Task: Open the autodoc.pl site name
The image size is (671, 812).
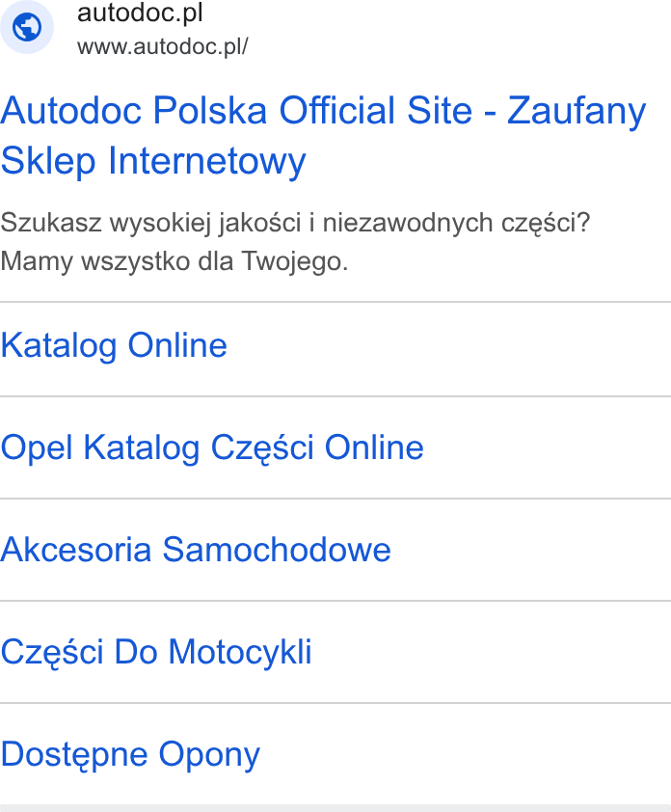Action: pos(140,14)
